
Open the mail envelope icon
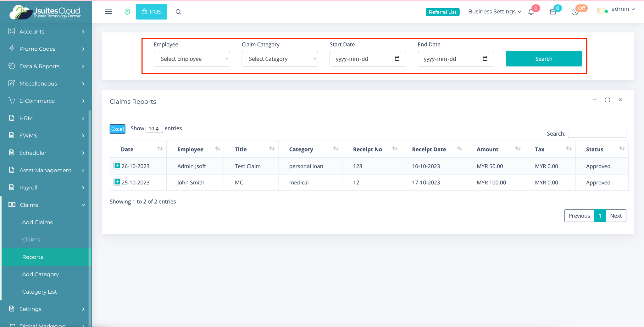(x=553, y=12)
